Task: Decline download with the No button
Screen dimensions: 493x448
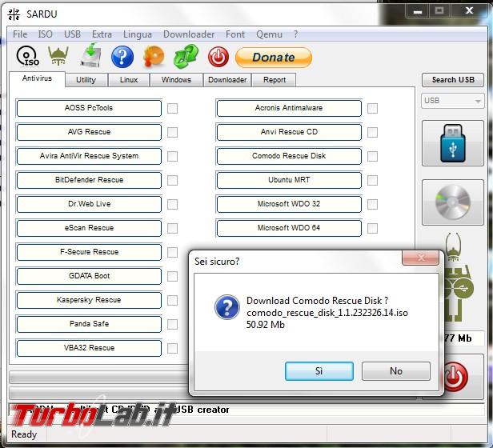Action: click(x=396, y=371)
